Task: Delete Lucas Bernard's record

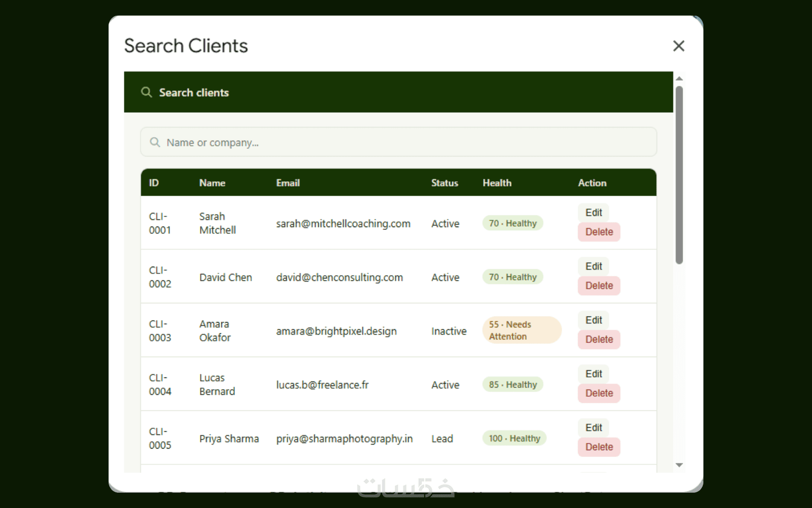Action: click(x=599, y=393)
